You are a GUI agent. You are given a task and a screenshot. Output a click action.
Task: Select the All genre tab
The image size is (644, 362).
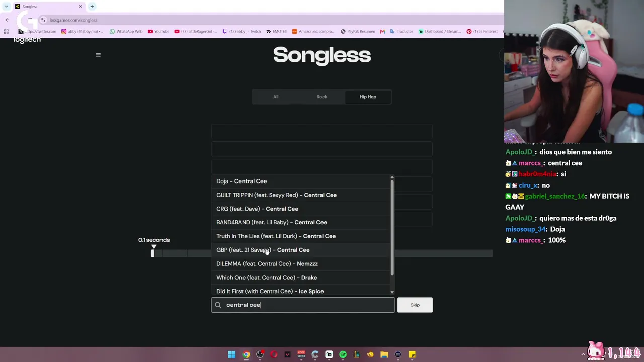(x=276, y=97)
